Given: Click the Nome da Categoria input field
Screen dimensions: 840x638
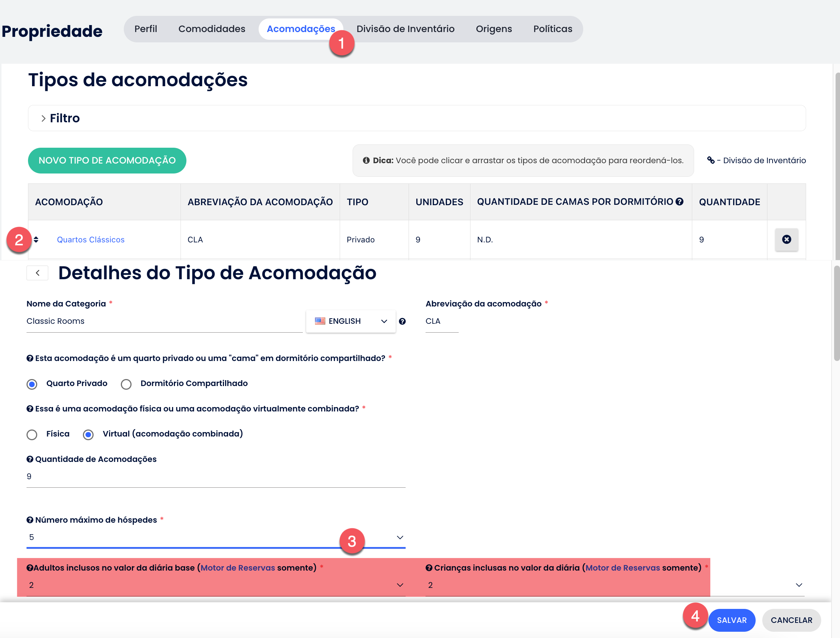Looking at the screenshot, I should click(163, 321).
